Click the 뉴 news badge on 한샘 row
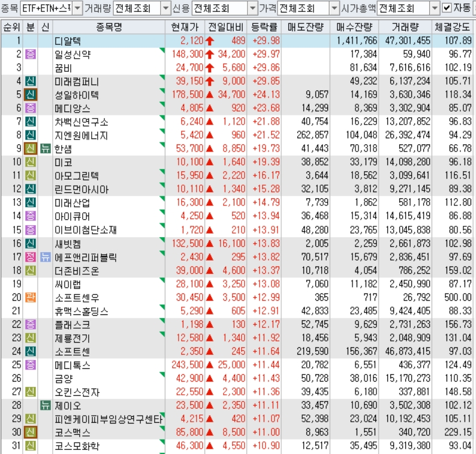476x454 pixels. click(x=45, y=149)
